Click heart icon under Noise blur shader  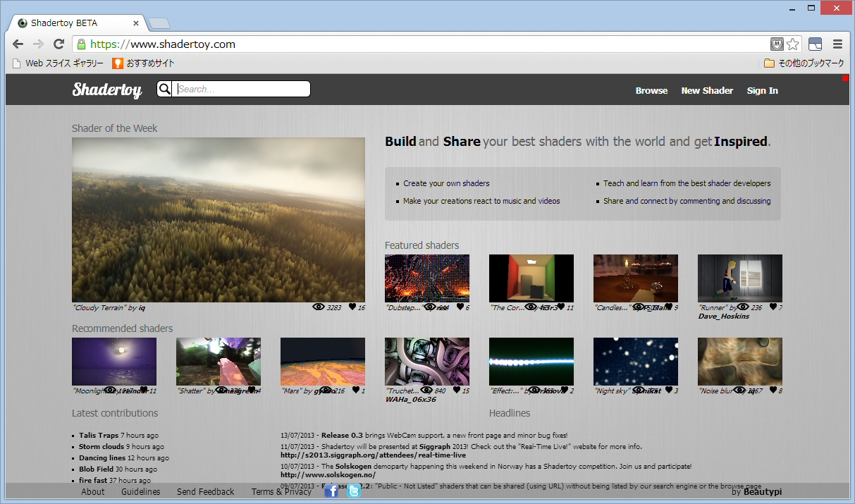(773, 391)
